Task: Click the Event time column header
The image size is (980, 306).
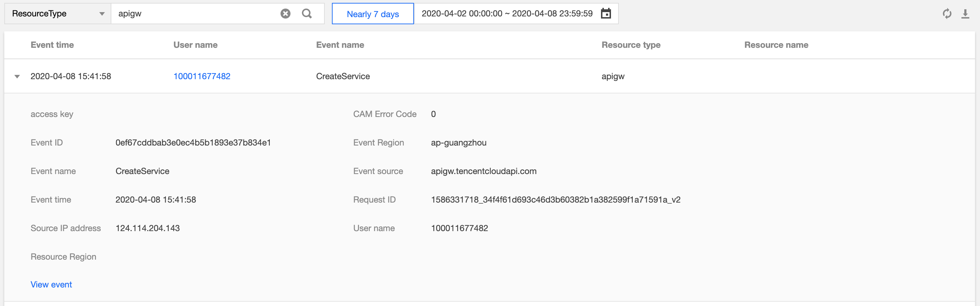Action: coord(52,45)
